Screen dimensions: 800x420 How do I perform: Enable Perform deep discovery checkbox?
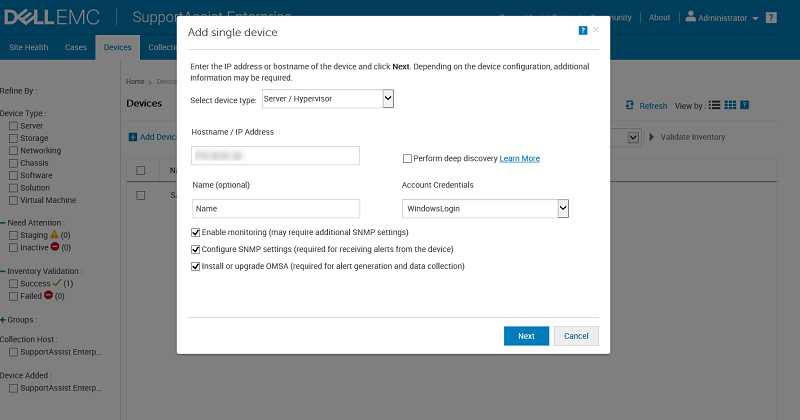coord(407,159)
